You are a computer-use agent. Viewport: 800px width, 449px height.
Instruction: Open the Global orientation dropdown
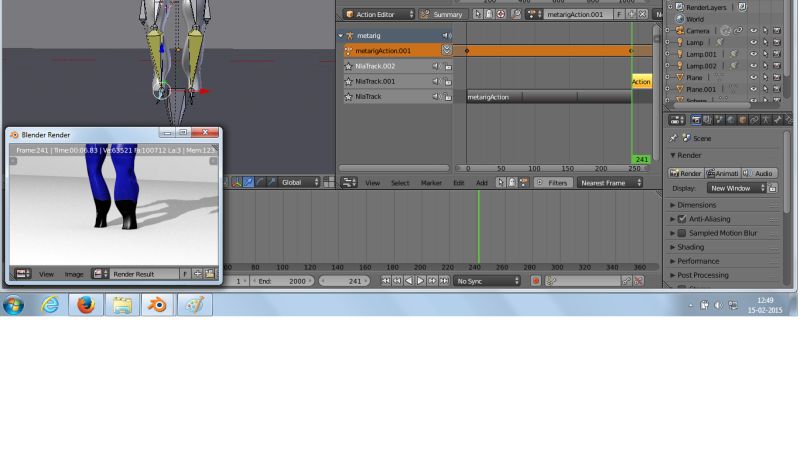299,182
